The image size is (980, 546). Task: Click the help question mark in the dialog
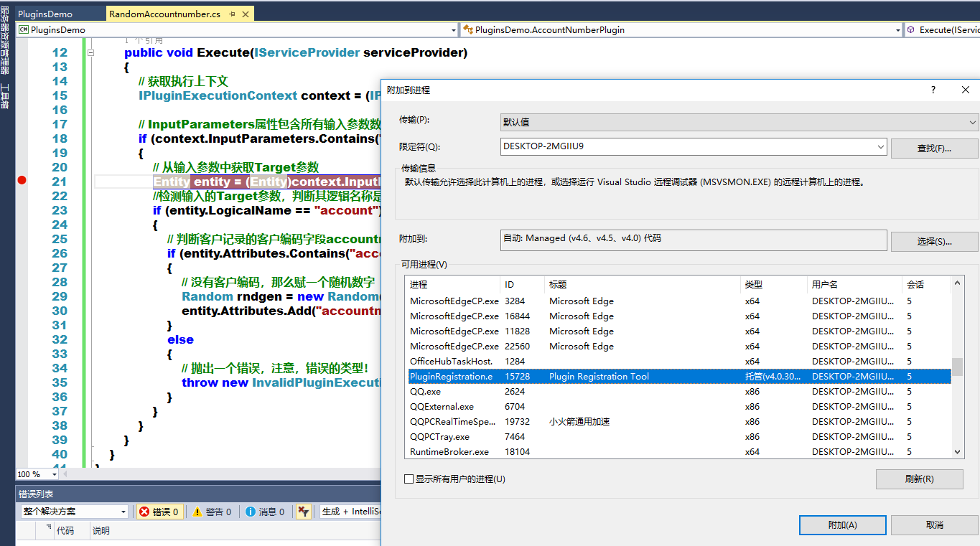(x=933, y=90)
